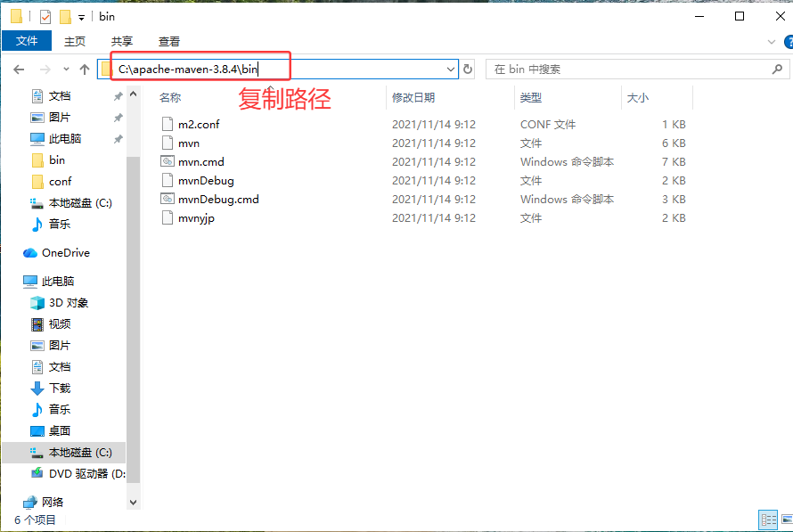Open the 文件 menu
The height and width of the screenshot is (532, 793).
tap(27, 40)
